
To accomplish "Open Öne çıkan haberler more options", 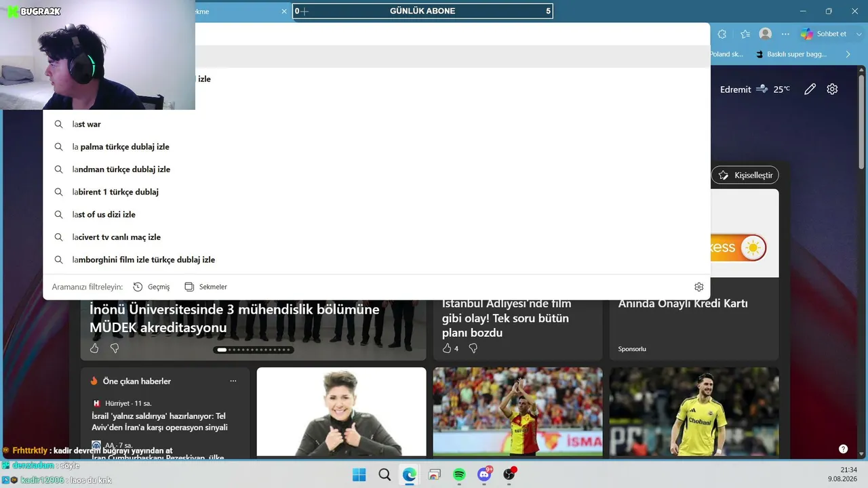I will 233,381.
